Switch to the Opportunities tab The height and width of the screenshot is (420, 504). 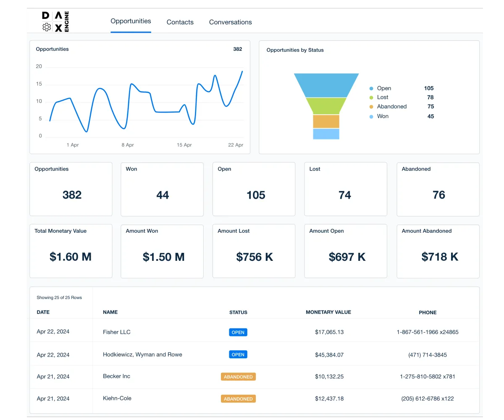[x=131, y=21]
